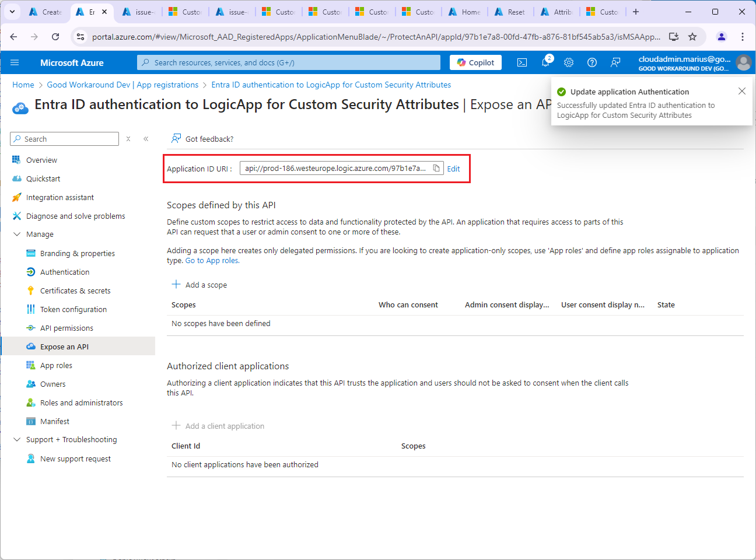Open Certificates & secrets
The image size is (756, 560).
click(x=75, y=290)
